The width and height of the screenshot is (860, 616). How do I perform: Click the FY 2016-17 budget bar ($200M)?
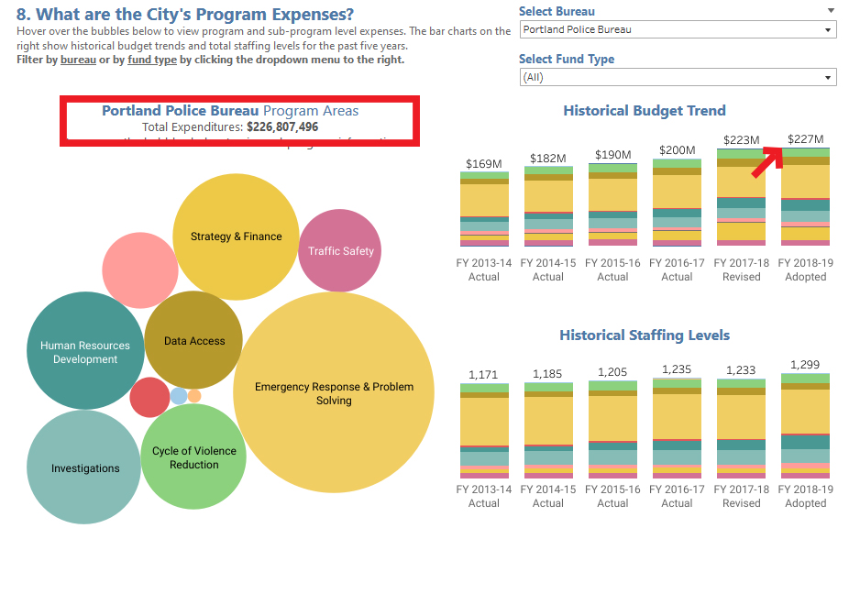click(x=677, y=202)
